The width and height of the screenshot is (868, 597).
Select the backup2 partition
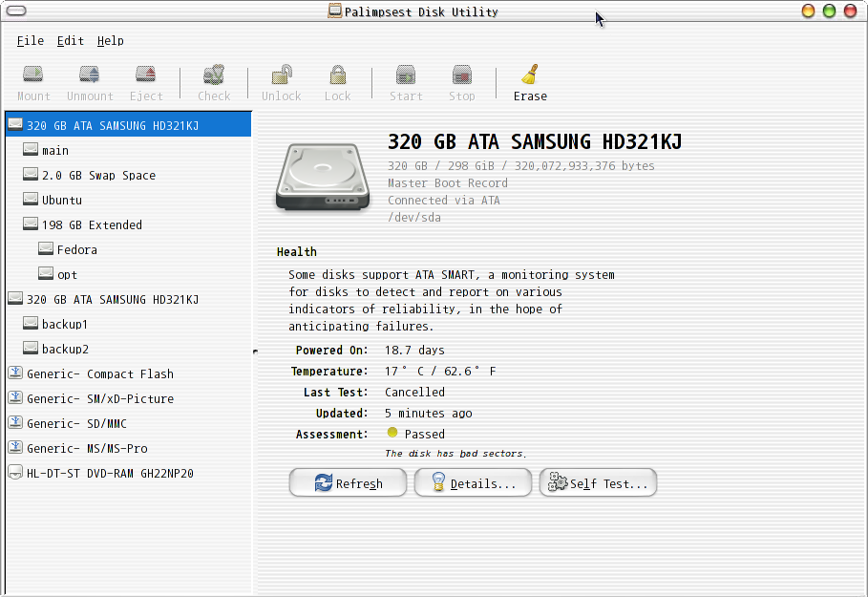[x=128, y=349]
